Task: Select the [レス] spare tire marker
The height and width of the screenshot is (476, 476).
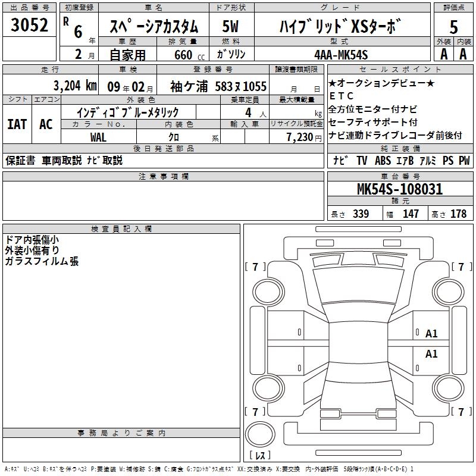Action: 259,455
